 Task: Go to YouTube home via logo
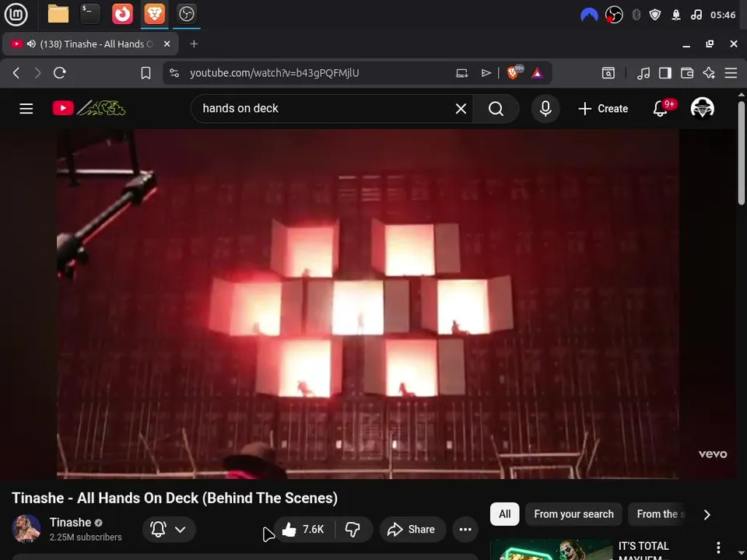click(89, 108)
